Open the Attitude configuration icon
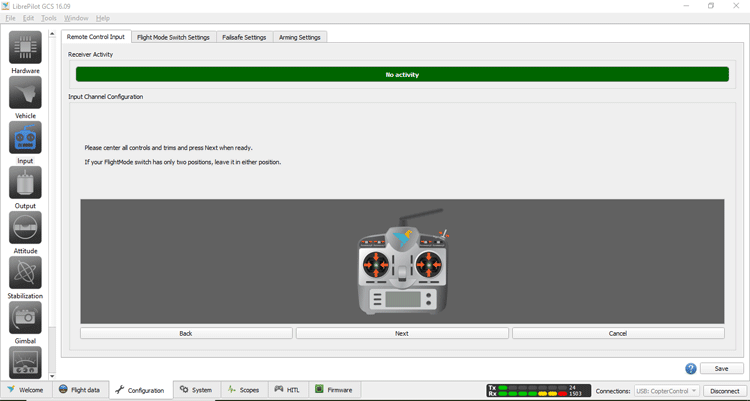 (25, 227)
